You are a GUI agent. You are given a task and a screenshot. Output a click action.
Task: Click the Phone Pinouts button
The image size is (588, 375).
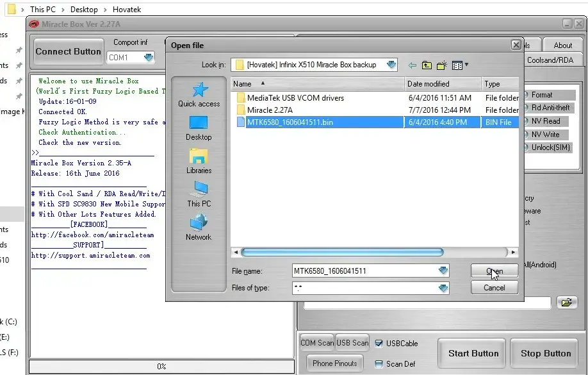(x=335, y=363)
